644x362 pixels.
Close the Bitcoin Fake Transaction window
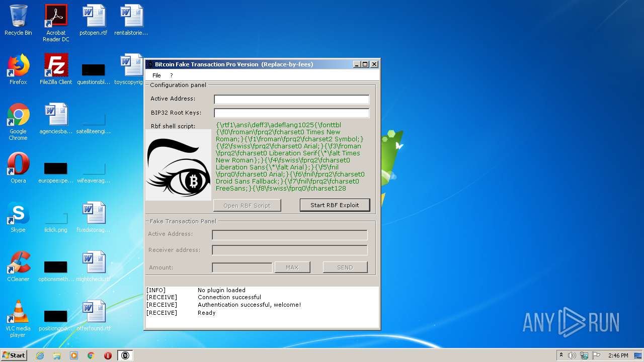click(374, 64)
